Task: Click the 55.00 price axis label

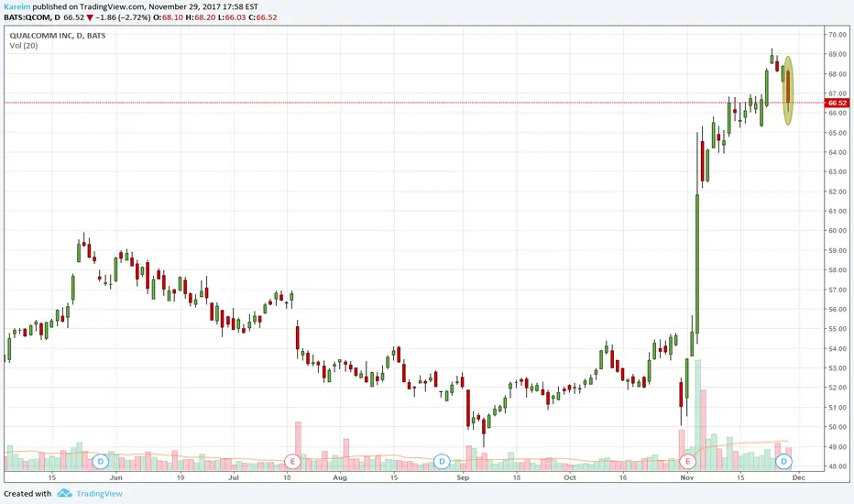Action: click(x=838, y=329)
